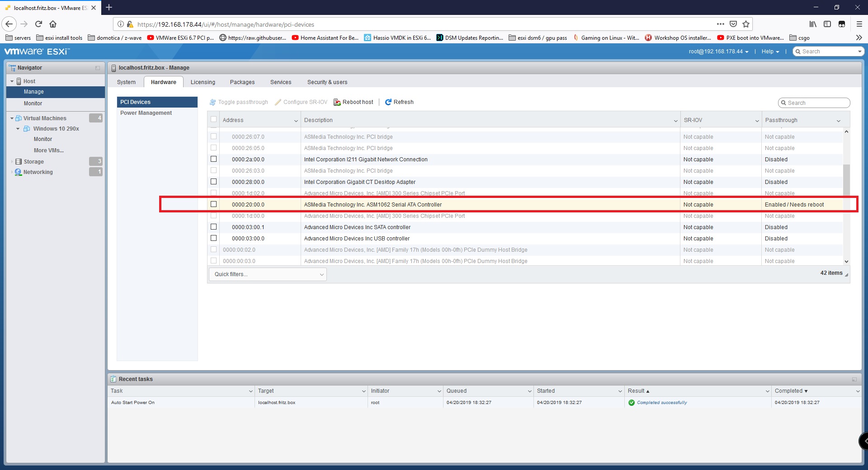Image resolution: width=868 pixels, height=470 pixels.
Task: Switch to the System tab
Action: click(x=126, y=82)
